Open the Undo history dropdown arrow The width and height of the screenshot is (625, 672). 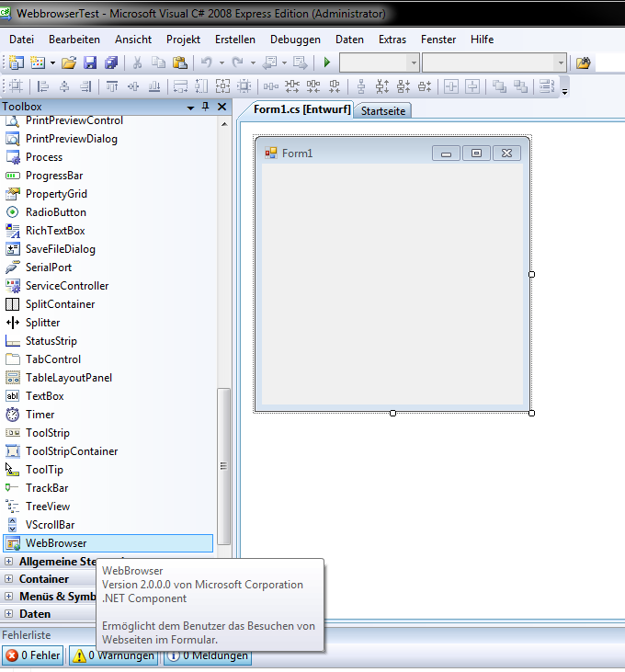point(222,63)
